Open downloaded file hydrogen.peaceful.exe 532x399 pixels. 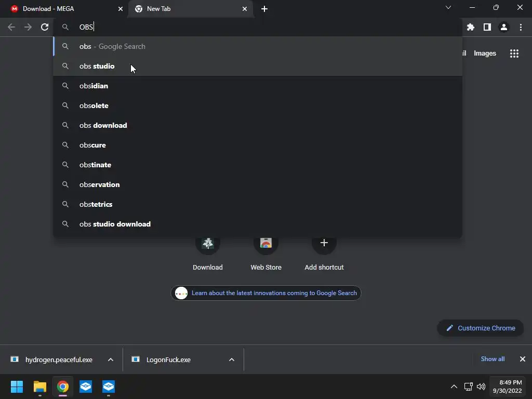click(51, 360)
